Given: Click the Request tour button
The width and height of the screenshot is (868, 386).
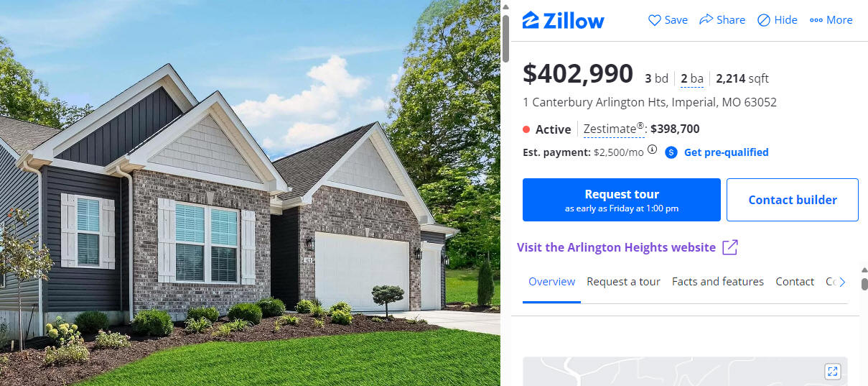Looking at the screenshot, I should point(622,200).
